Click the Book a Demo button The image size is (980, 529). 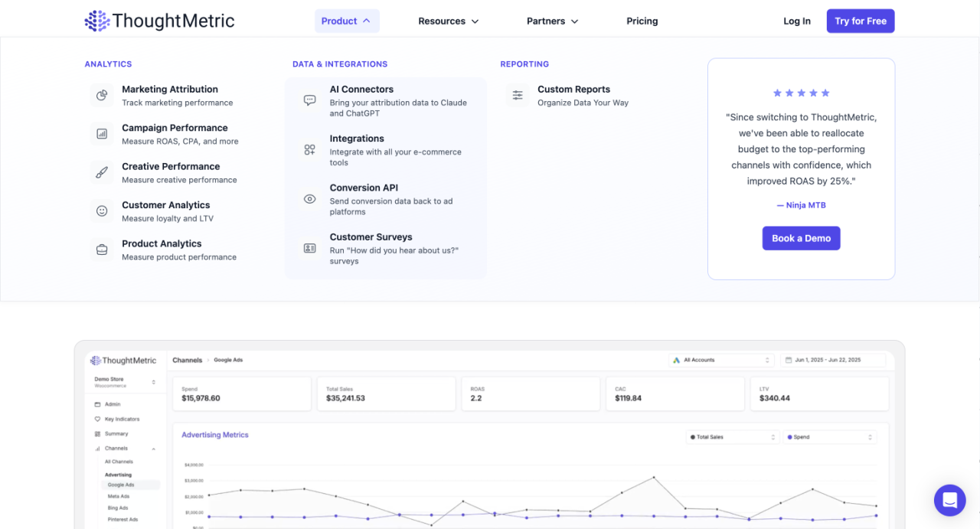point(801,238)
